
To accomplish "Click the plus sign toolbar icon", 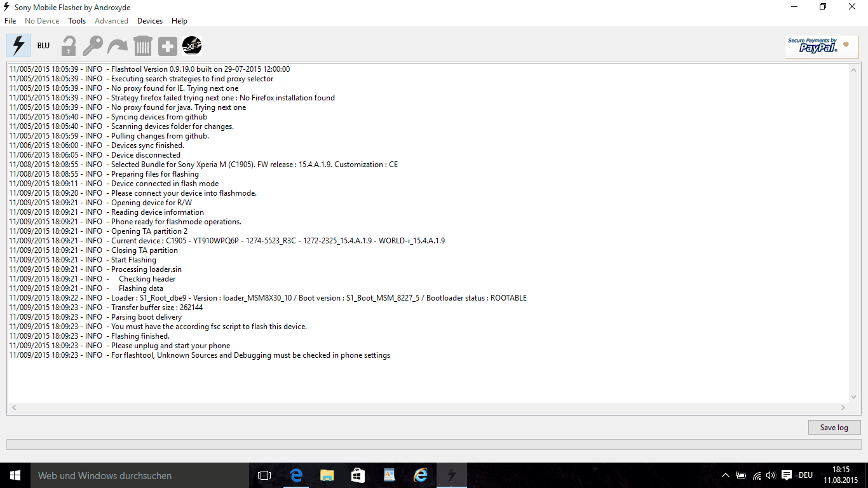I will click(168, 46).
